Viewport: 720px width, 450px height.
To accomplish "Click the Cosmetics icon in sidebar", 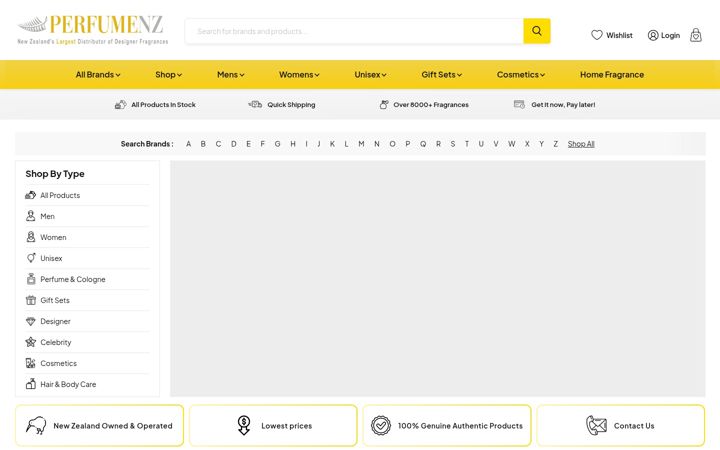I will click(x=30, y=363).
